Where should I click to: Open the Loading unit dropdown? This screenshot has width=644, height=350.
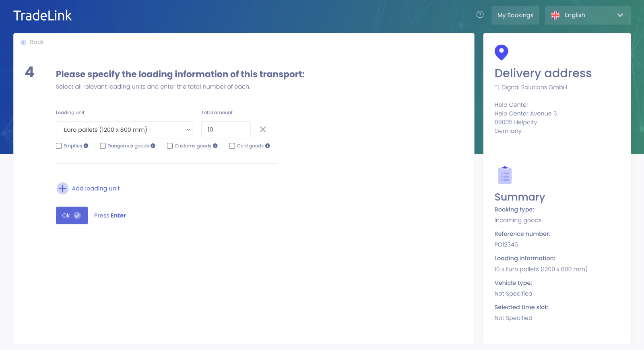coord(124,130)
